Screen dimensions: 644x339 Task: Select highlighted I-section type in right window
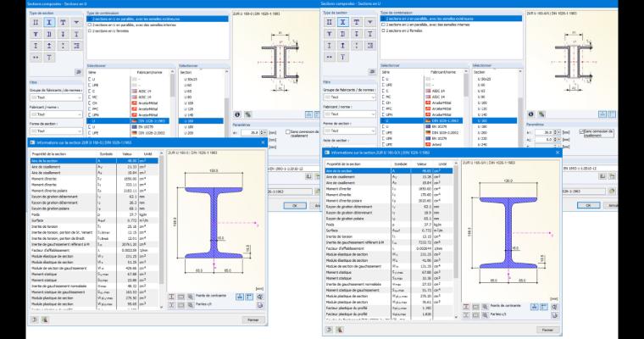click(342, 22)
